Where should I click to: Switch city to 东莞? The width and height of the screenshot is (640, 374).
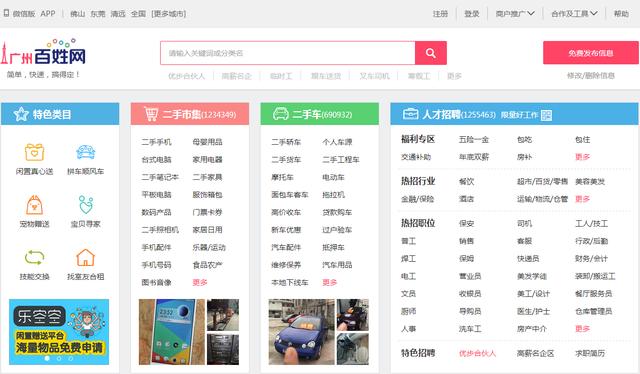coord(98,14)
